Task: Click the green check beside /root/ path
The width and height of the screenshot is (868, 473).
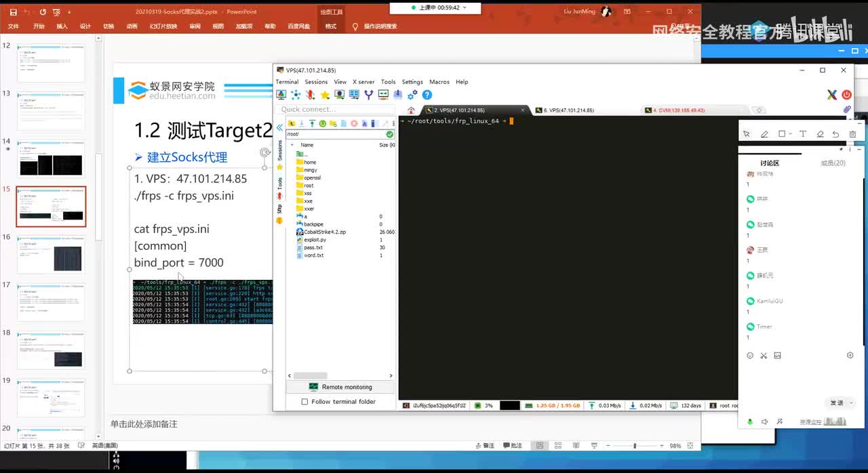Action: 389,134
